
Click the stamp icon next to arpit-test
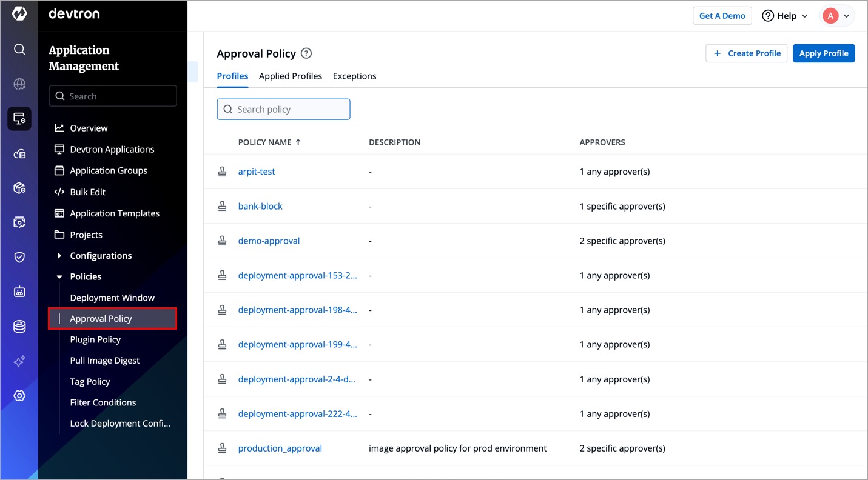223,172
